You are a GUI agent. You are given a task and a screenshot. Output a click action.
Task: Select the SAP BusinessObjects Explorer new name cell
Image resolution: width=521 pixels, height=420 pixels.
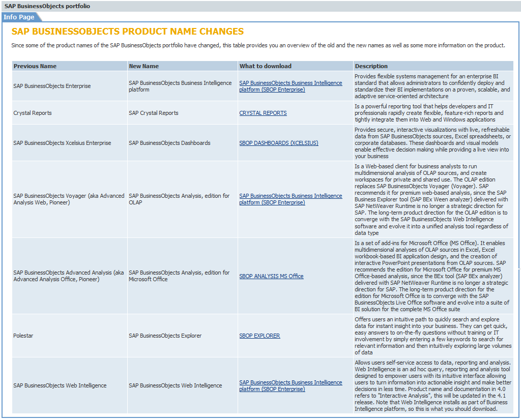(165, 336)
